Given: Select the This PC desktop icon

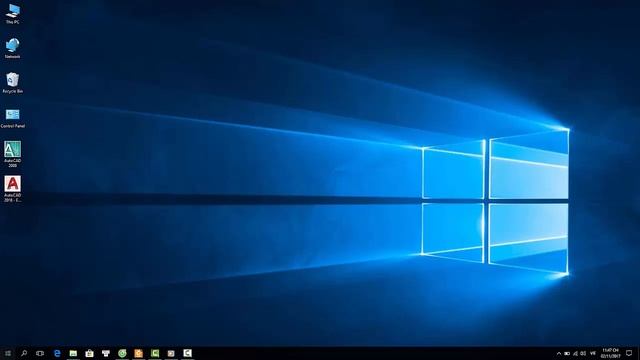Looking at the screenshot, I should pos(13,14).
